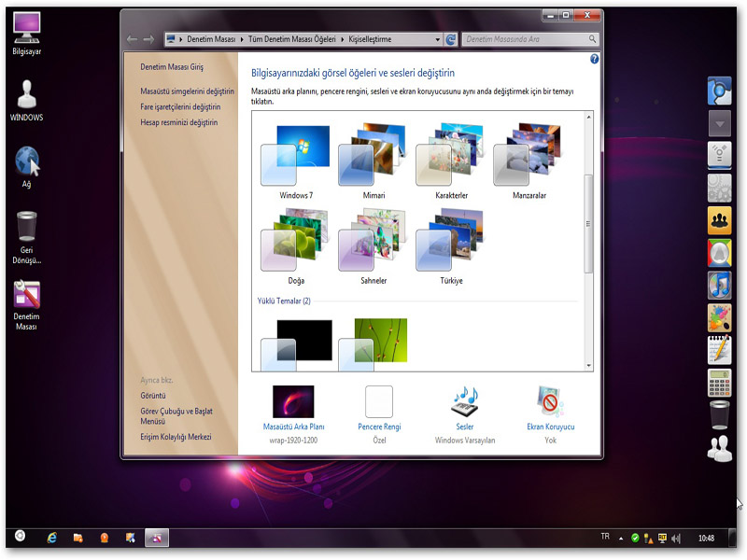Screen dimensions: 747x560
Task: Expand the address bar history dropdown
Action: pos(438,40)
